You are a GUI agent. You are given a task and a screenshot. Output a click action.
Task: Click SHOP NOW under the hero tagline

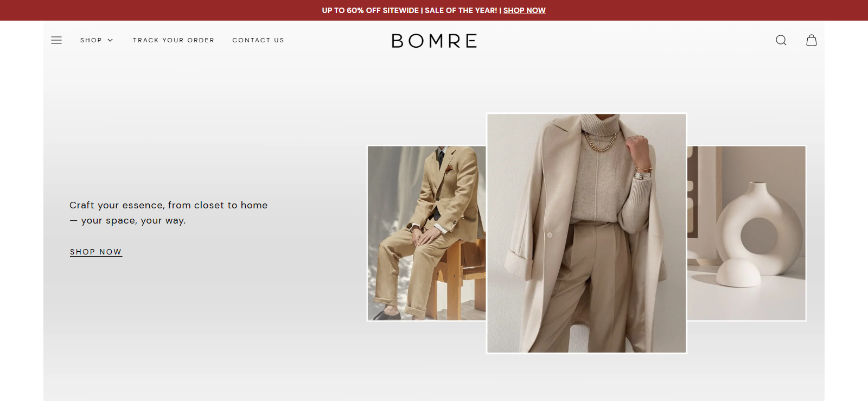pos(96,252)
